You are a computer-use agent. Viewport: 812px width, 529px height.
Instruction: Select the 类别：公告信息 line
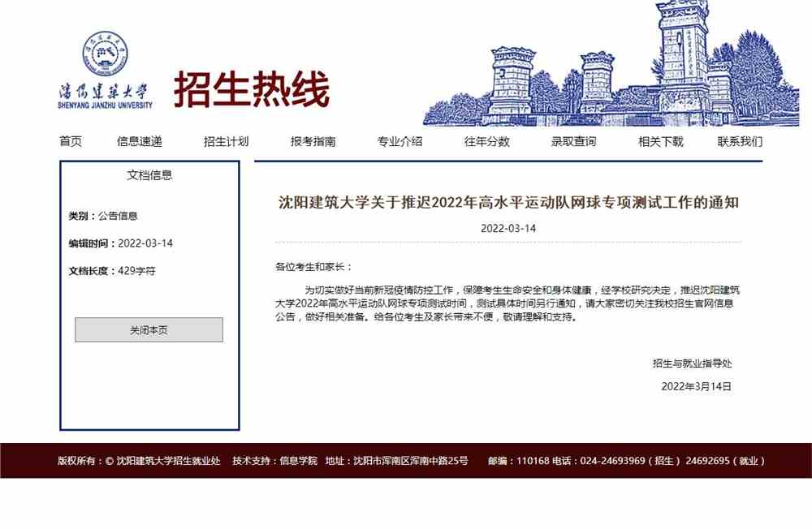pos(103,216)
